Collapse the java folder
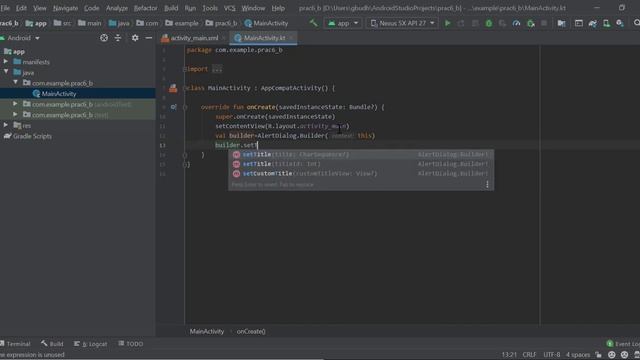 [x=6, y=72]
